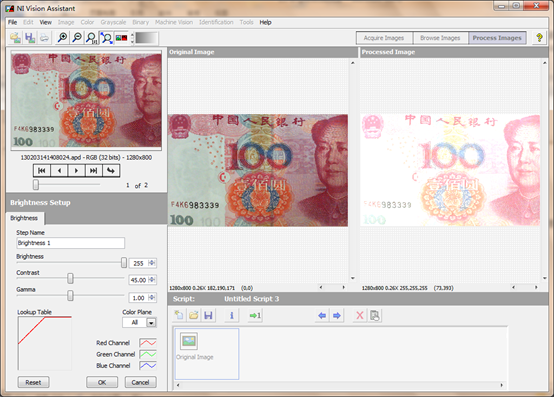Screen dimensions: 554x397
Task: Click the Print Image toolbar icon
Action: pos(44,37)
